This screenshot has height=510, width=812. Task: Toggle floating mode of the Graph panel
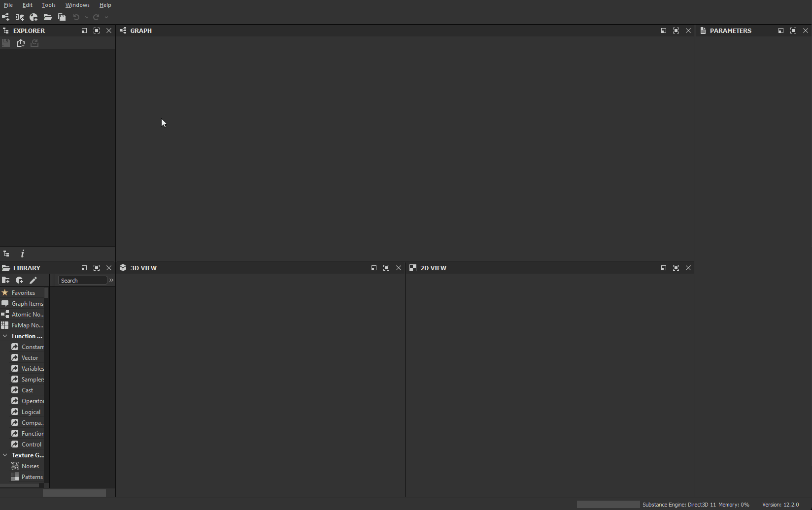(x=663, y=31)
